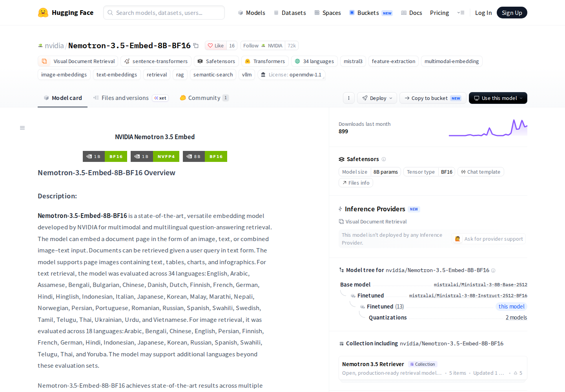Open the Files info link
Screen dimensions: 565x392
point(356,183)
